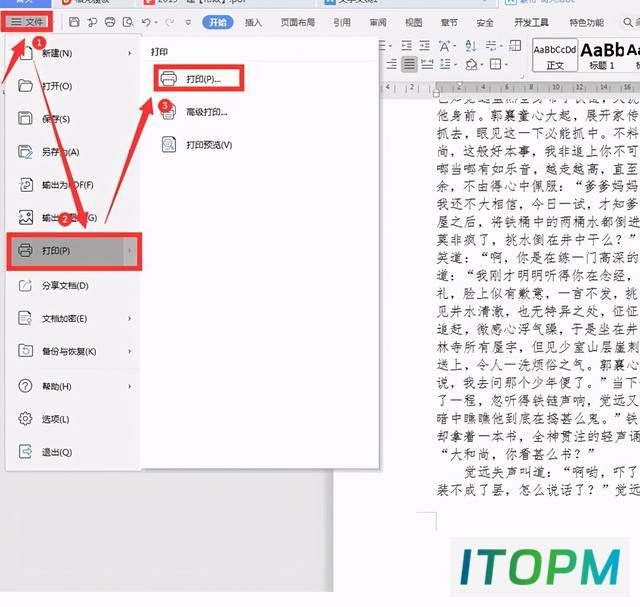Expand the 打印(P) submenu arrow
The height and width of the screenshot is (607, 640).
[130, 251]
